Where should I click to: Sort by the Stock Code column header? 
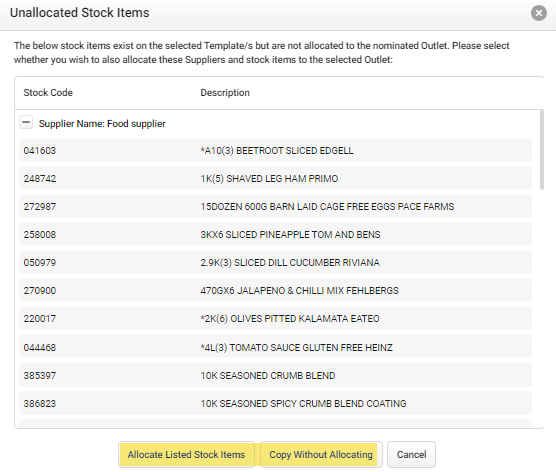[48, 93]
